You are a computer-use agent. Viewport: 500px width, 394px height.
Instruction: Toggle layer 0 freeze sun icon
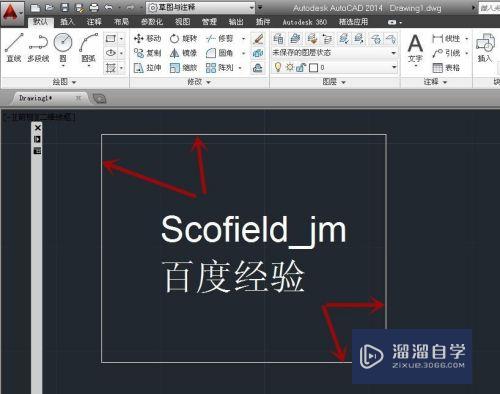point(290,67)
